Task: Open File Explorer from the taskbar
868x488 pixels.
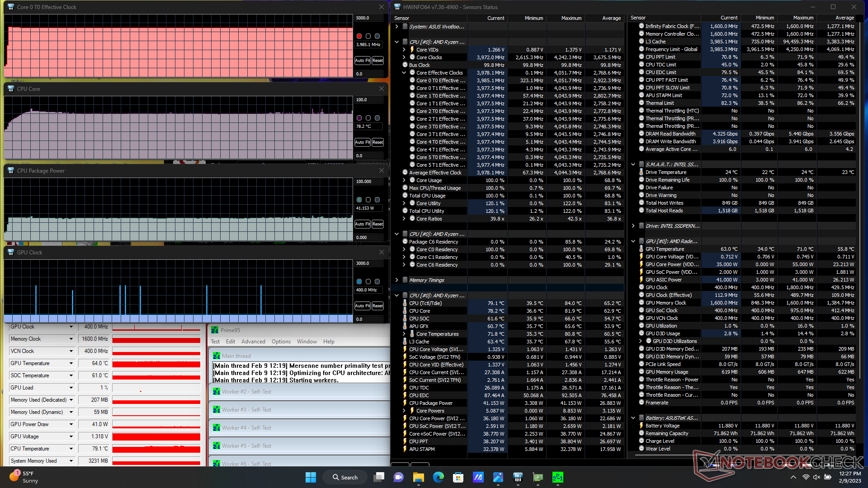Action: click(418, 477)
